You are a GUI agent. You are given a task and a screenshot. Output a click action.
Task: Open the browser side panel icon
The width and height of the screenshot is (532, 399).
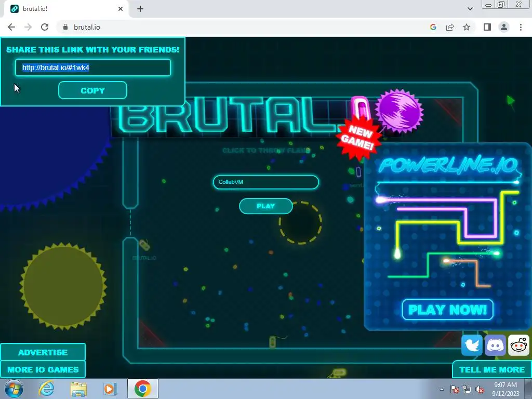point(487,27)
